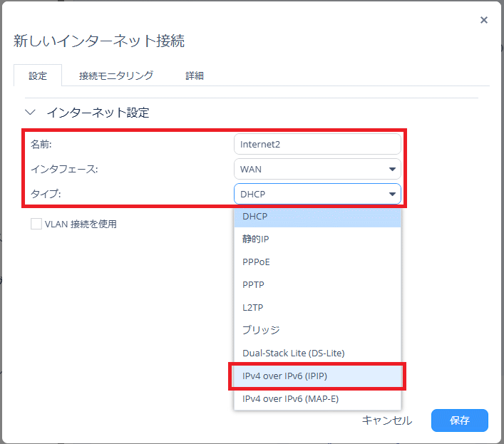Select PPTP in the dropdown list
504x444 pixels.
pos(317,284)
